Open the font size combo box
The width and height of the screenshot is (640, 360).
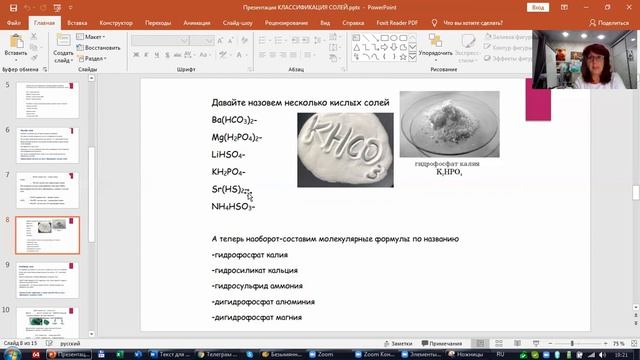[x=202, y=40]
